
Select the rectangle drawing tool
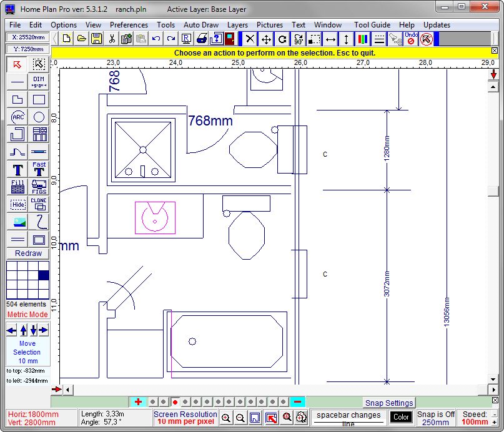[x=39, y=99]
